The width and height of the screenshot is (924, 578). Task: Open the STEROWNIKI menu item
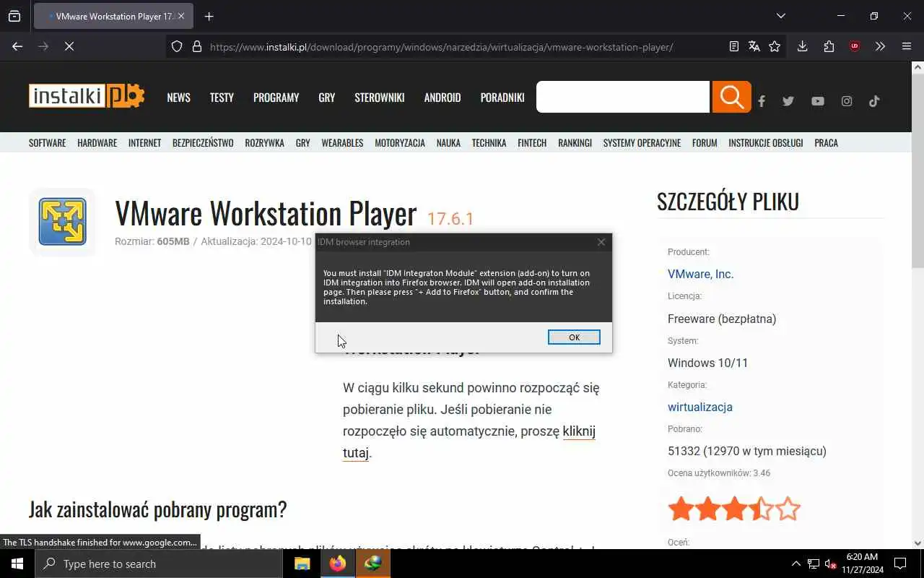click(379, 98)
